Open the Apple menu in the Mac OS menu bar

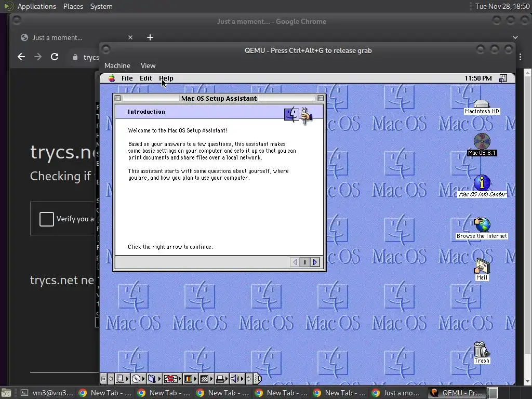pos(112,78)
